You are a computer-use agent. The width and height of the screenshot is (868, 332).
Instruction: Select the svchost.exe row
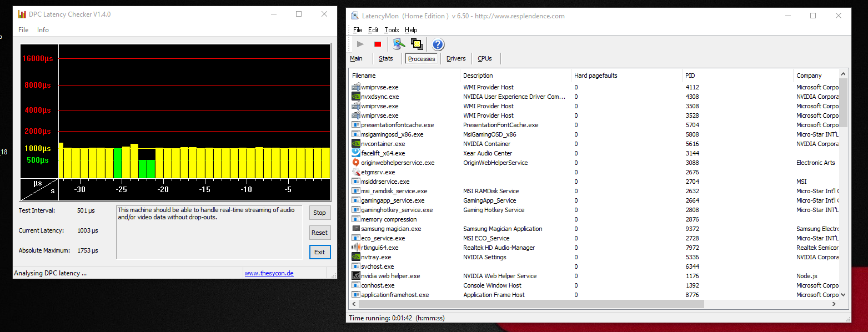pos(594,266)
